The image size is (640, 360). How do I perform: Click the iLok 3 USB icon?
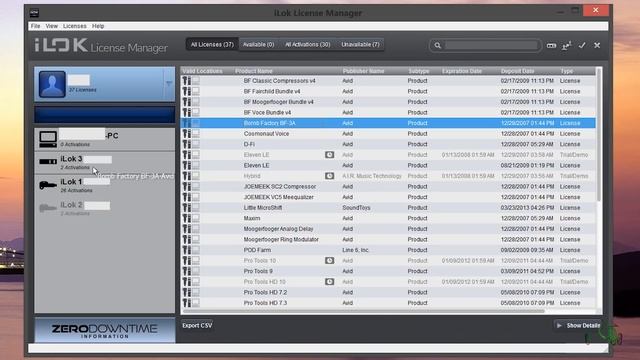pos(48,162)
